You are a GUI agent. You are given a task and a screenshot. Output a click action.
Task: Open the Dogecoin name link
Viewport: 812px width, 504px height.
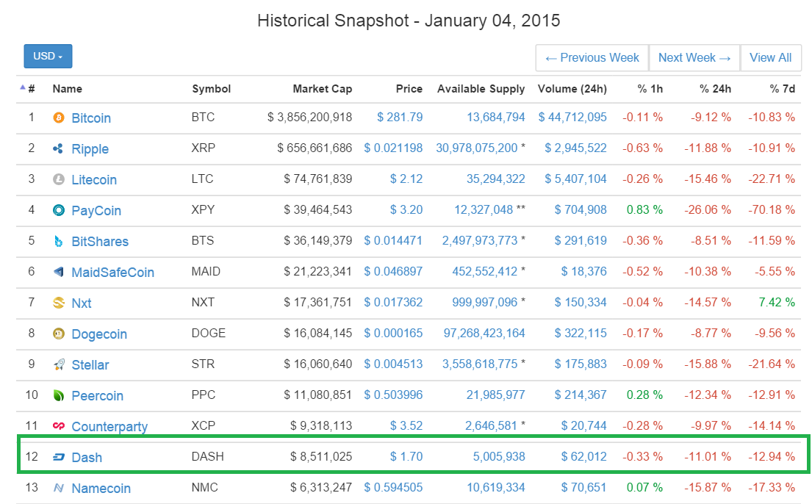tap(99, 334)
